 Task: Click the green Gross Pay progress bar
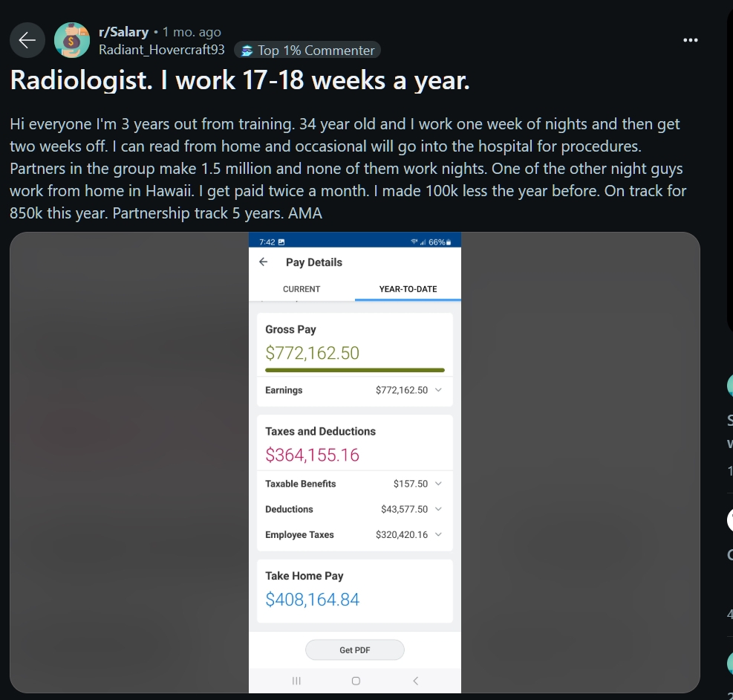tap(355, 370)
